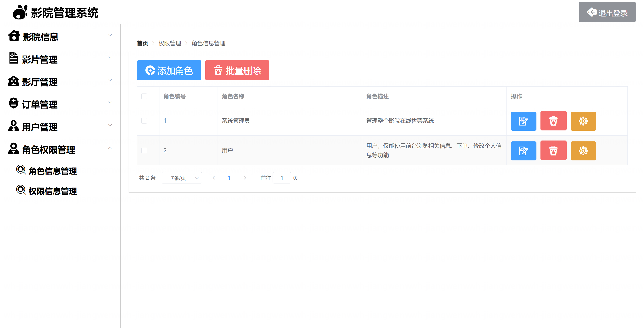The image size is (644, 328).
Task: Click the red trash icon for 系统管理员
Action: (x=553, y=121)
